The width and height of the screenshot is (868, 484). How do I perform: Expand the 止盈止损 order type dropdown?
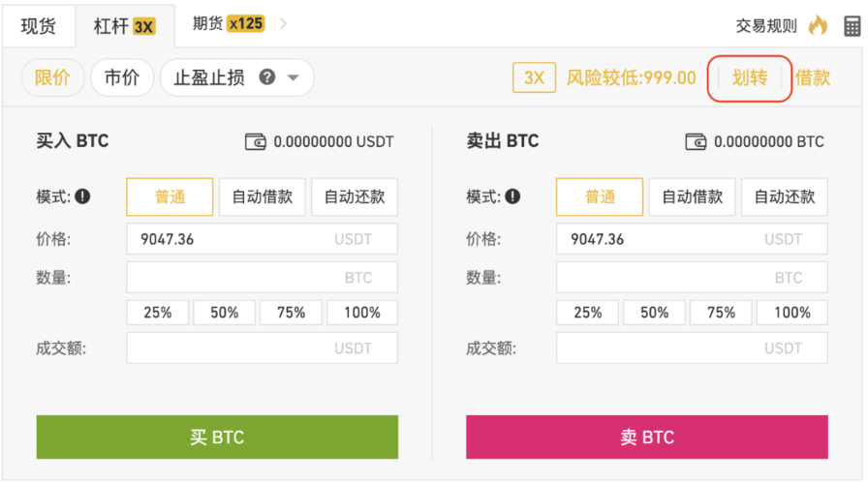[293, 77]
